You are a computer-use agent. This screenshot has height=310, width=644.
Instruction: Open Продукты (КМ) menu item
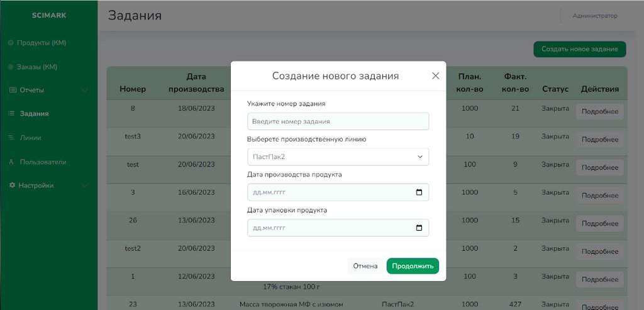pos(41,43)
